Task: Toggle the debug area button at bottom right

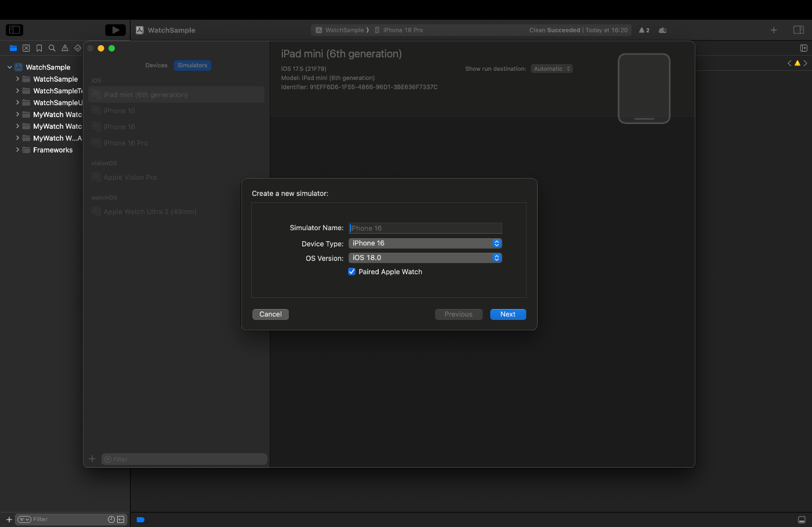Action: (802, 519)
